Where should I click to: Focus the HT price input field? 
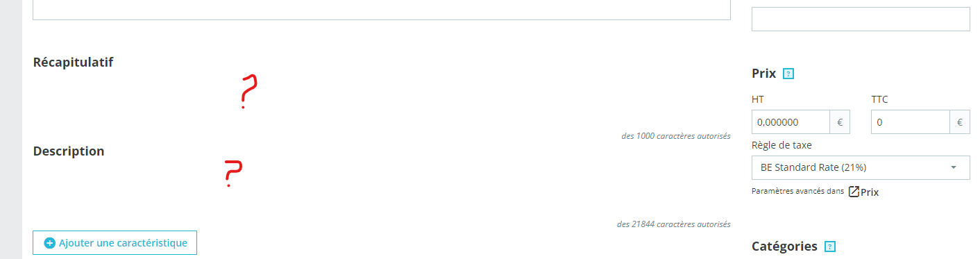click(791, 122)
